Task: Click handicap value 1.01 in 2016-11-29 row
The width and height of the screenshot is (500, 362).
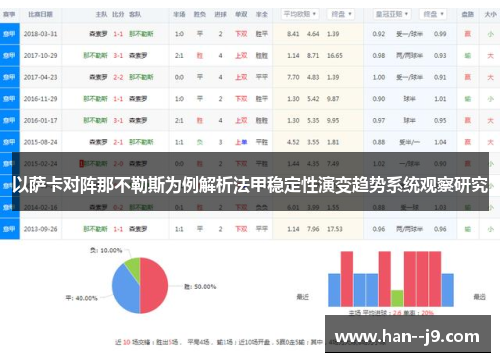Action: point(440,99)
